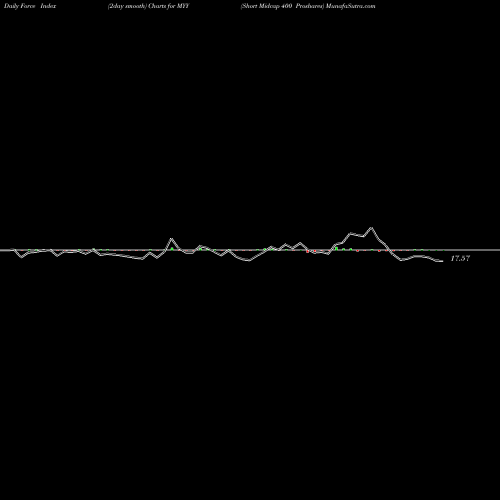Click the '(2day smooth) Charts for MYY' label
The image size is (500, 500).
pyautogui.click(x=148, y=6)
